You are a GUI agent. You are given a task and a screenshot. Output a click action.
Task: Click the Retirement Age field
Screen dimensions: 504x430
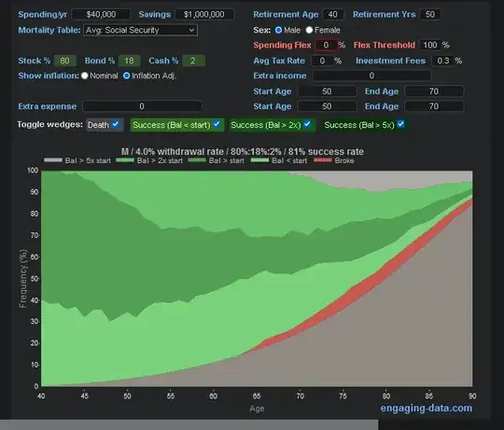pyautogui.click(x=333, y=14)
